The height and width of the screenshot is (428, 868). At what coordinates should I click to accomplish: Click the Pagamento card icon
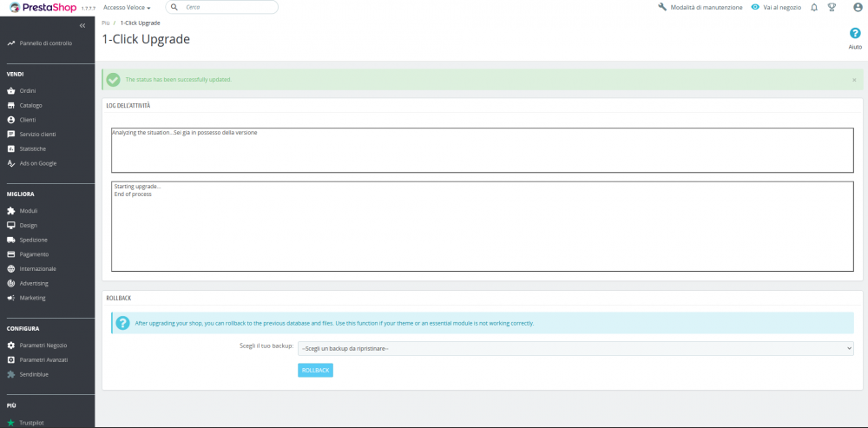(10, 254)
